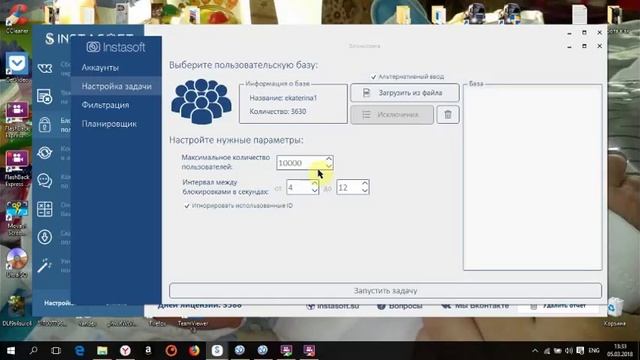Screen dimensions: 640x360
Task: Click Мы ВКонтакте in the back window
Action: (x=475, y=306)
